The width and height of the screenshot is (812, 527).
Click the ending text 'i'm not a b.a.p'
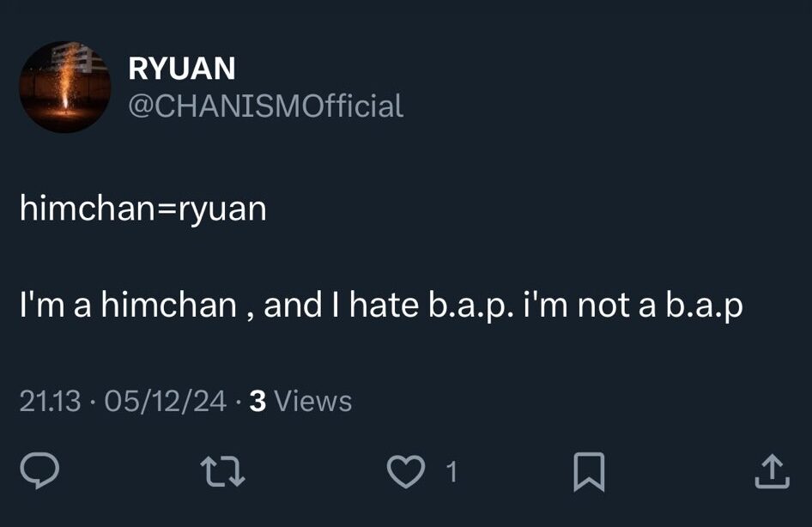click(x=632, y=306)
